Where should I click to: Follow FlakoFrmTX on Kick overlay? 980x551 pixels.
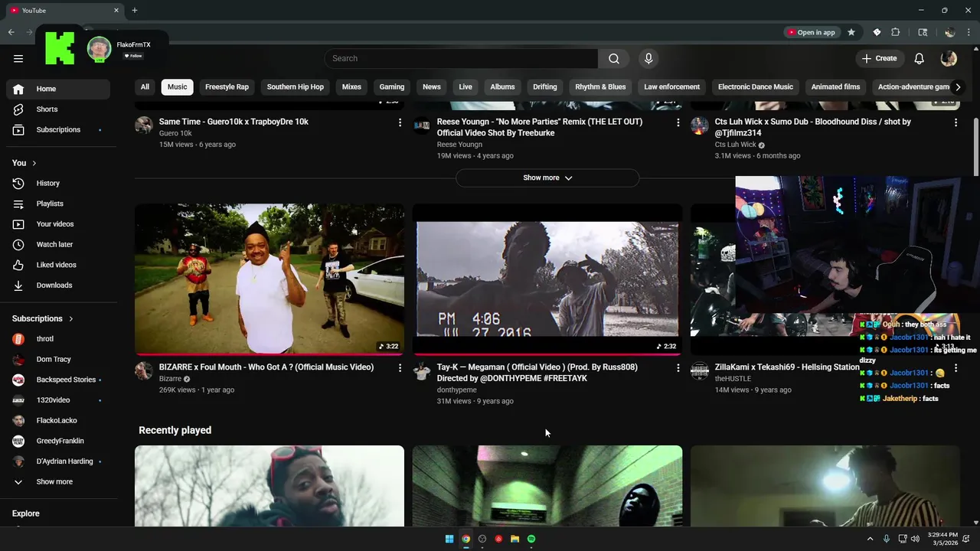(x=134, y=56)
